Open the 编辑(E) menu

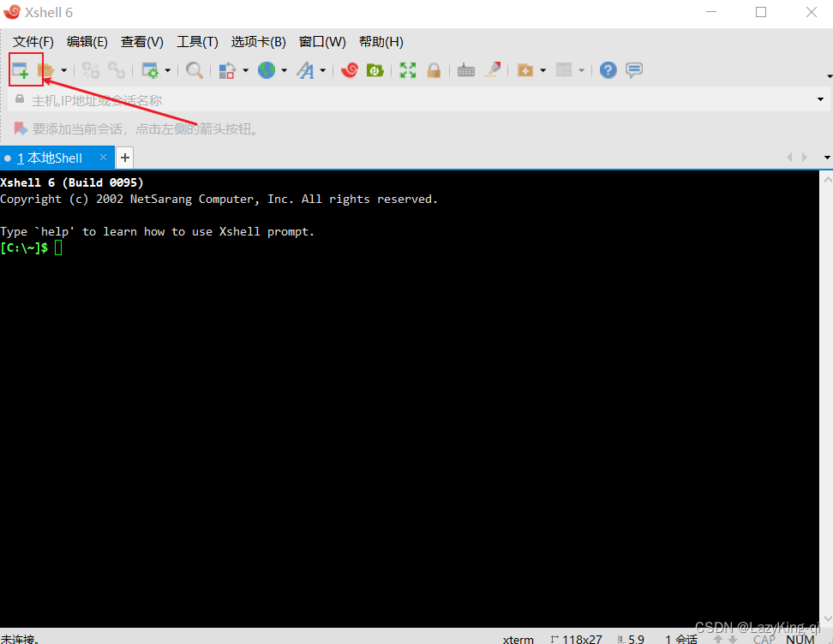tap(87, 42)
